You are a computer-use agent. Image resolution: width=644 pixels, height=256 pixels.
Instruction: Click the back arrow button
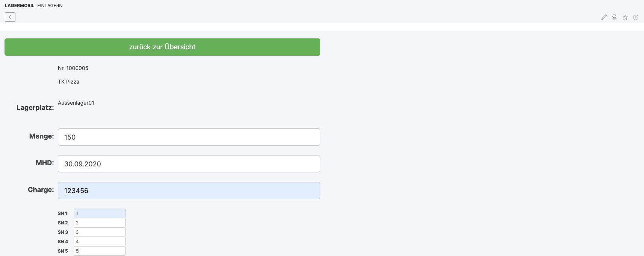tap(10, 17)
